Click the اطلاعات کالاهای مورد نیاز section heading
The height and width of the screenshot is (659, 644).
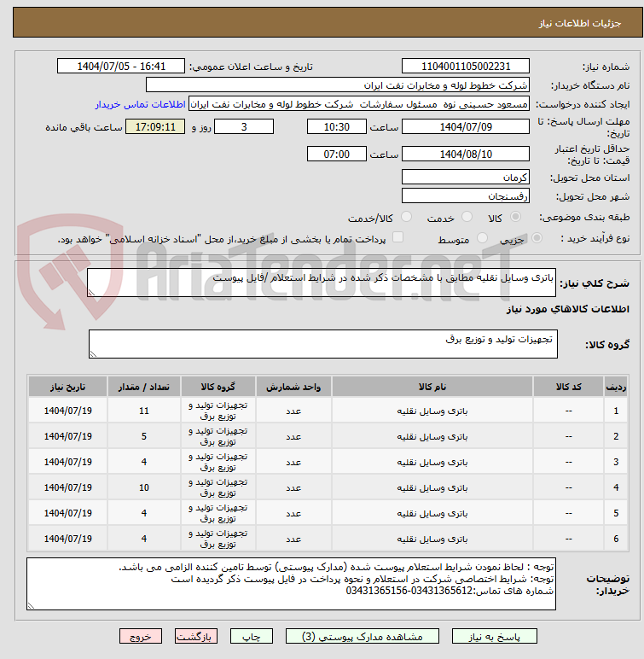click(x=567, y=309)
